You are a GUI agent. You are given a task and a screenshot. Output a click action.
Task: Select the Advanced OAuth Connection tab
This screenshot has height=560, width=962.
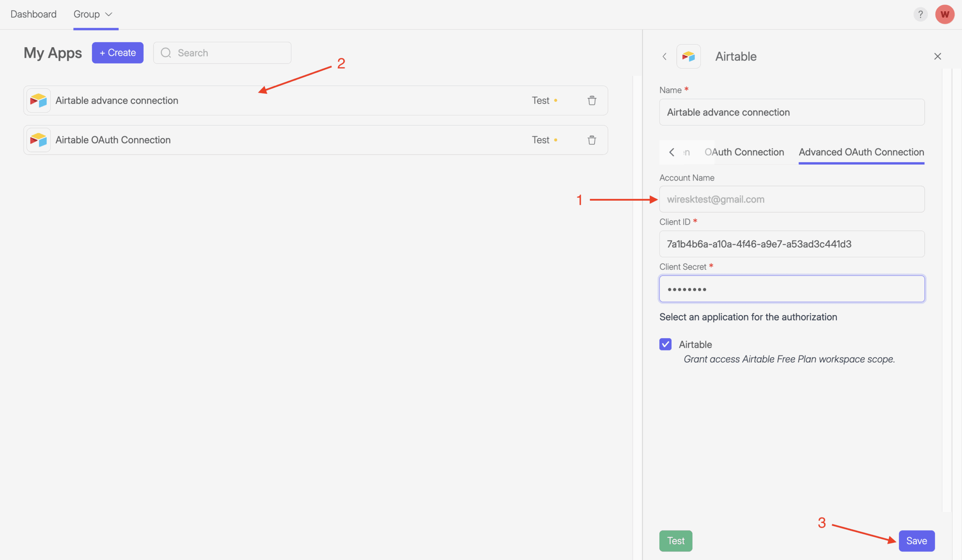tap(861, 152)
